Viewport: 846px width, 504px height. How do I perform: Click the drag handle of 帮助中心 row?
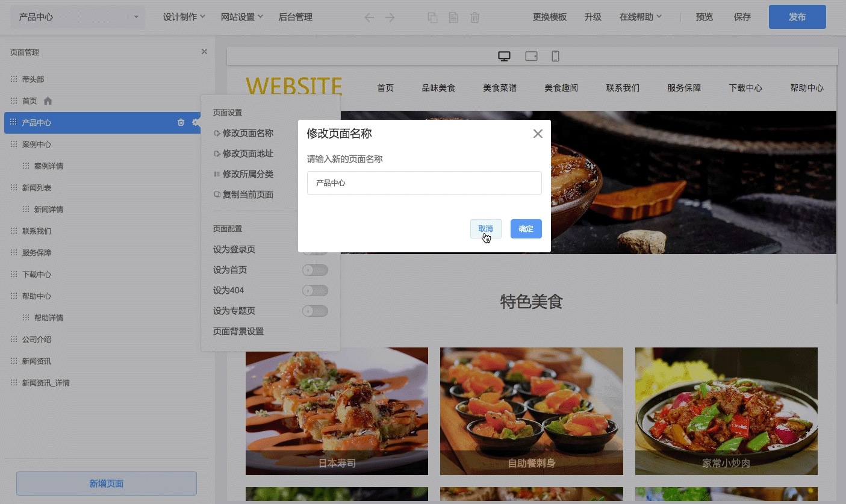click(x=14, y=296)
